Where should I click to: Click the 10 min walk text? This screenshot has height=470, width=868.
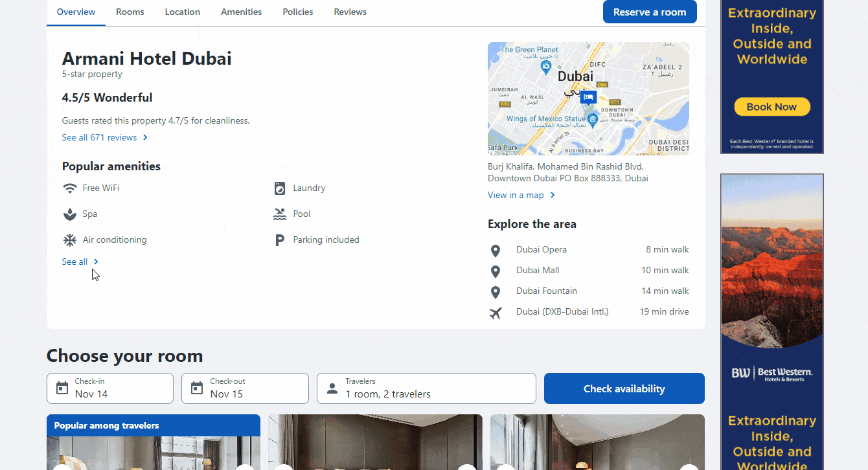[x=665, y=270]
